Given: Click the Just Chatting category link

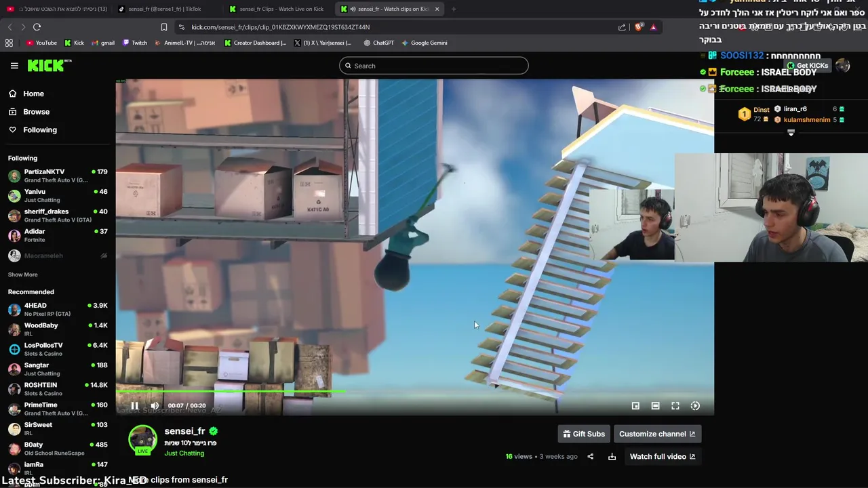Looking at the screenshot, I should click(x=184, y=453).
